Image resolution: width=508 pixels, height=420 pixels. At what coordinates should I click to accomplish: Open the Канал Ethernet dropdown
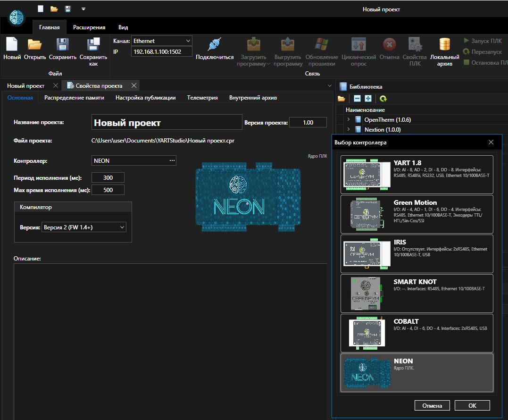(162, 41)
